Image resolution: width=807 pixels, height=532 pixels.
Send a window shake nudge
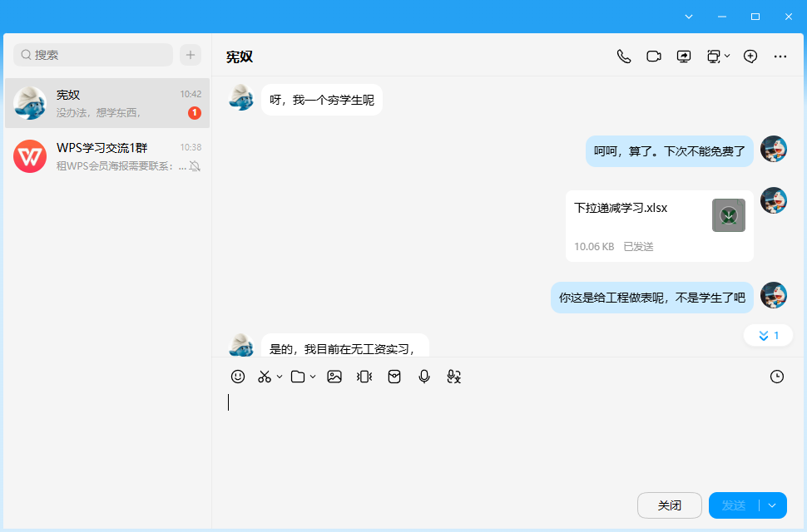[364, 377]
